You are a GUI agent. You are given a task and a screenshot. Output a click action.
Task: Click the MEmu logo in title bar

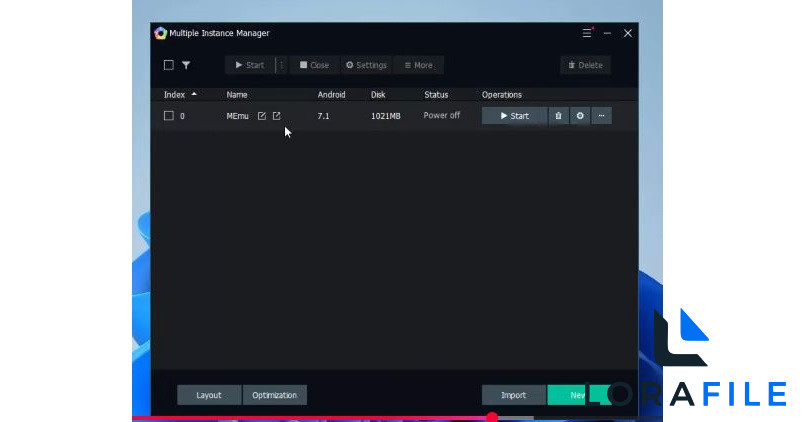coord(161,33)
